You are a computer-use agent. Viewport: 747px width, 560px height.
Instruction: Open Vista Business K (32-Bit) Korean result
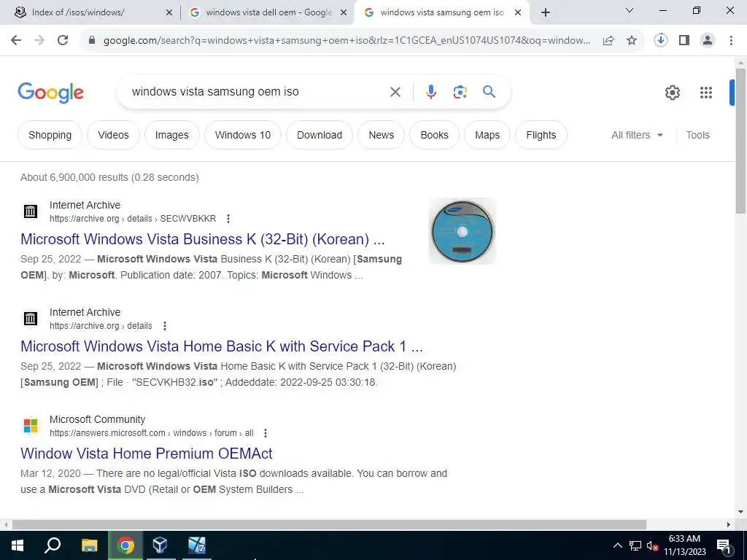[x=203, y=239]
